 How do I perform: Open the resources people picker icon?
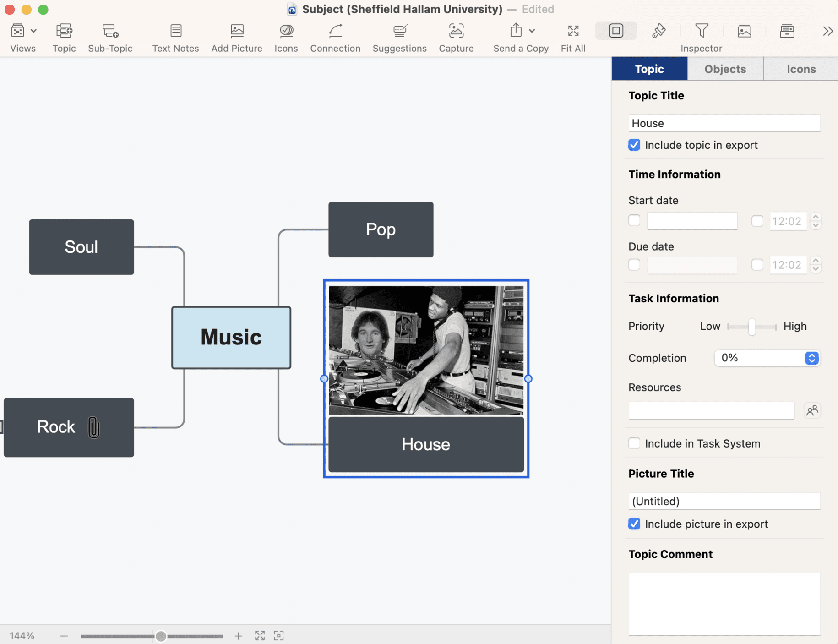coord(812,410)
